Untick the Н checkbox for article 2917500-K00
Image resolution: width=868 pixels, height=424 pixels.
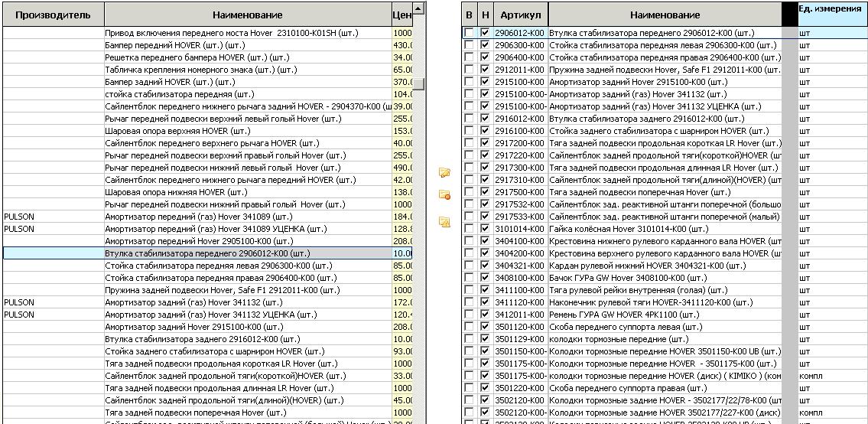coord(485,192)
